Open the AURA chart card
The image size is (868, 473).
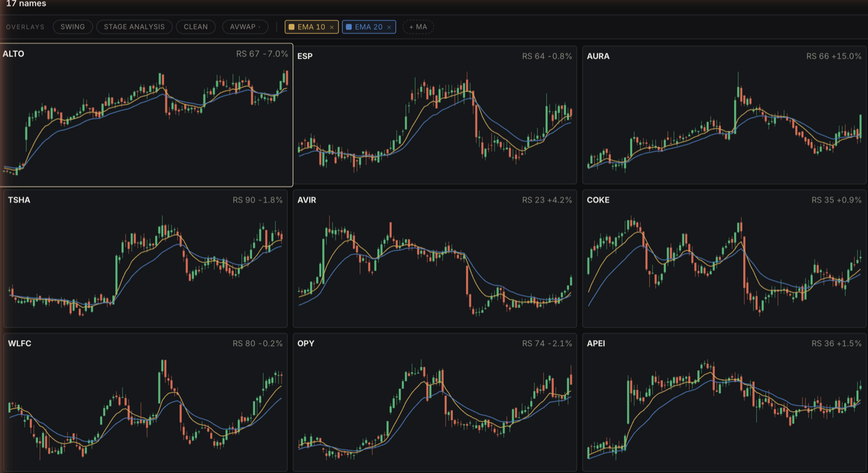724,115
